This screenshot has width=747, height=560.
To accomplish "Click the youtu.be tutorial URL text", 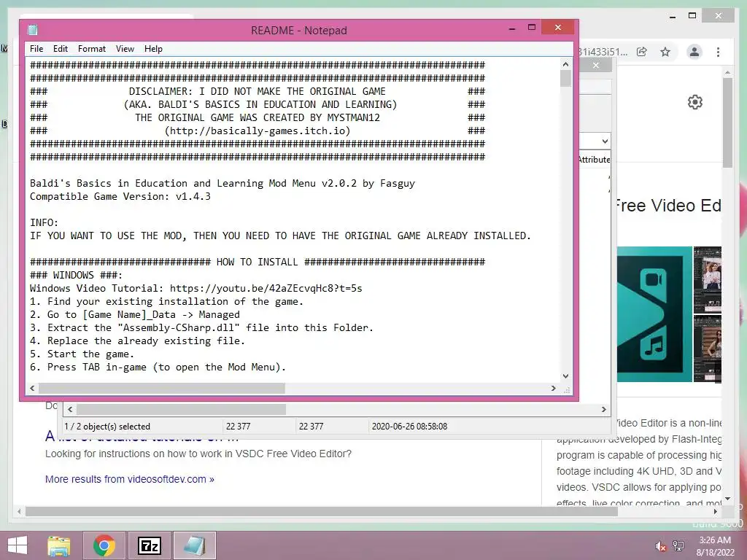I will point(266,288).
